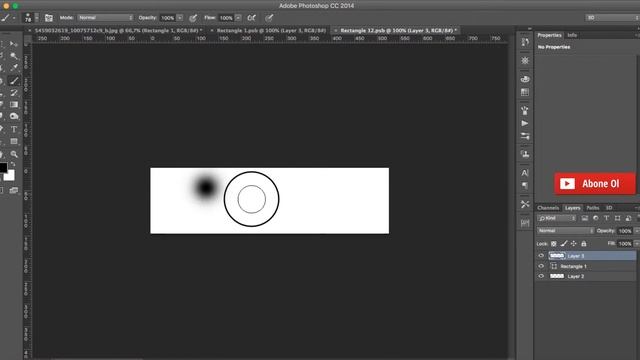Viewport: 640px width, 360px height.
Task: Select the Dodge tool
Action: click(x=14, y=116)
